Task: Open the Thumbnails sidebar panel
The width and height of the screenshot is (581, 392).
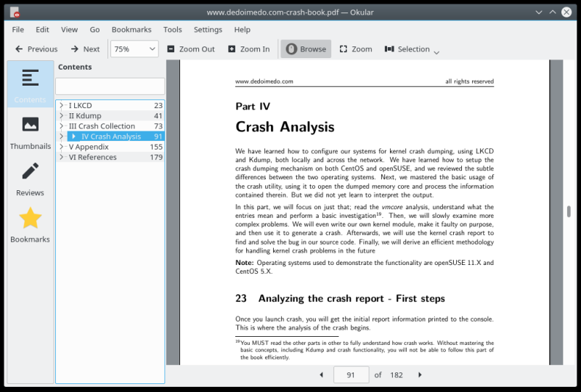Action: pyautogui.click(x=30, y=131)
